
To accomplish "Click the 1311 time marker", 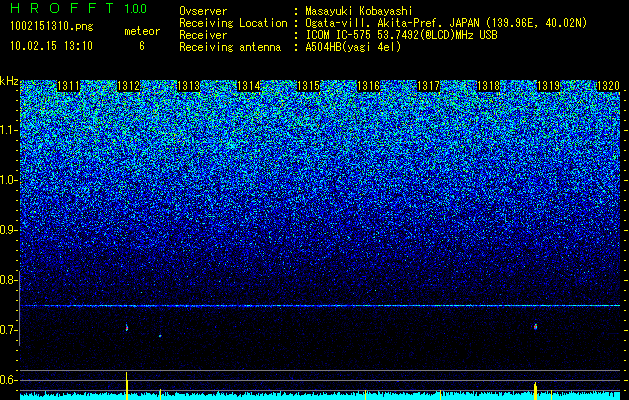I will pyautogui.click(x=69, y=86).
